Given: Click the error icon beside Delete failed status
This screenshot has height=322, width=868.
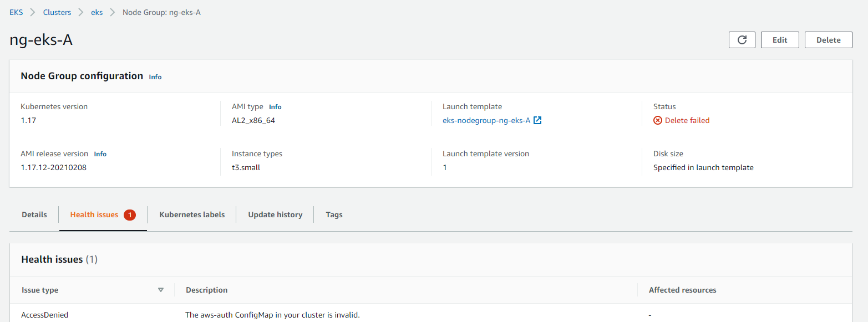Looking at the screenshot, I should tap(657, 120).
